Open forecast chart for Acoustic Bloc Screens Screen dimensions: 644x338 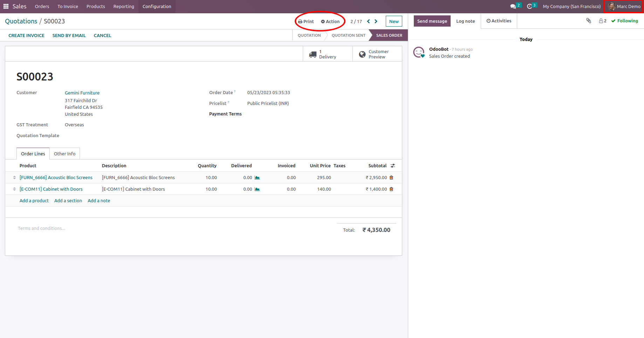tap(257, 178)
